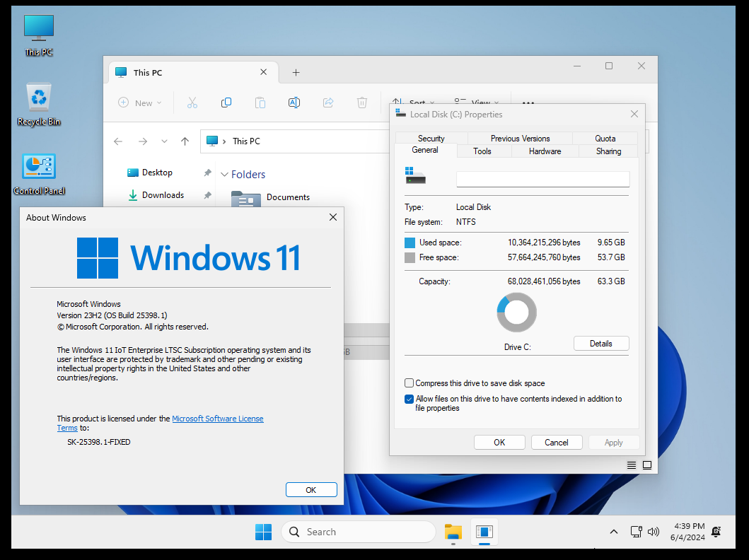Click Cancel in Local Disk Properties
The height and width of the screenshot is (560, 749).
tap(557, 443)
